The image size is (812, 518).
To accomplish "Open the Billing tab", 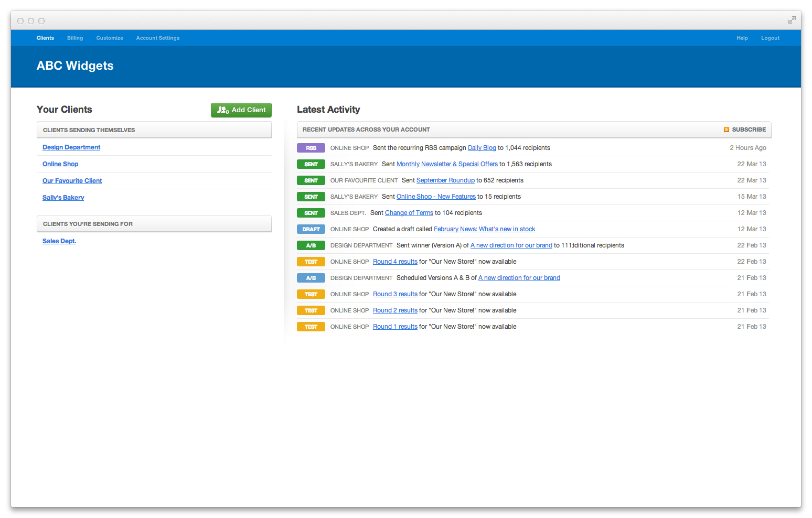I will click(75, 38).
